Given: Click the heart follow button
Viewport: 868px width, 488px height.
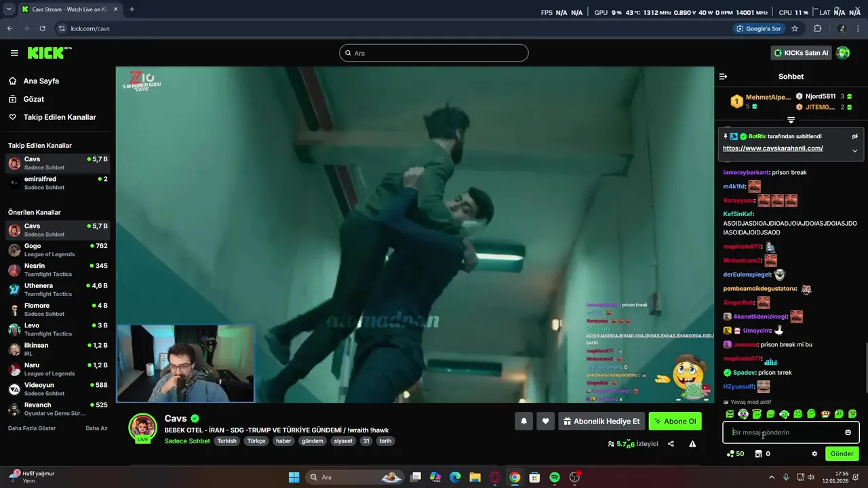Looking at the screenshot, I should 545,422.
